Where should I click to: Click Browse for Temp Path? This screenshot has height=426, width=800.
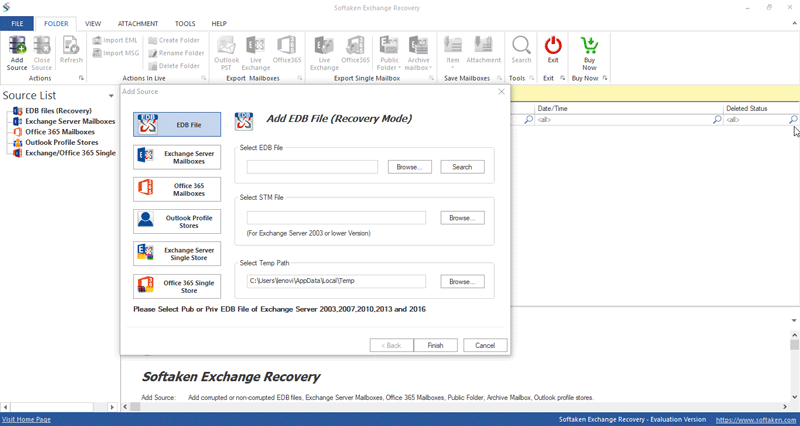click(x=462, y=281)
